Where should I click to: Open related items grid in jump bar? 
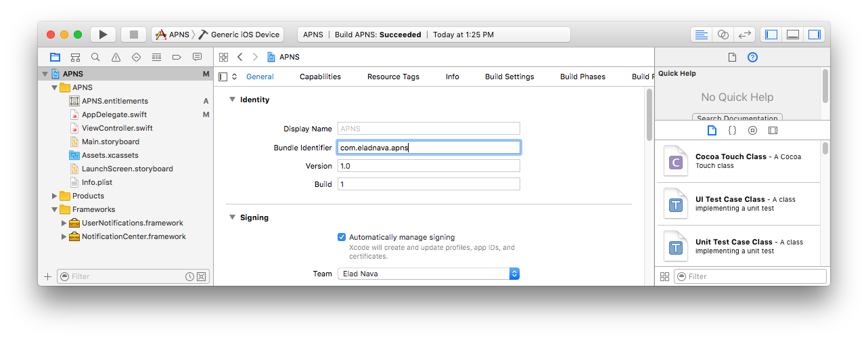coord(224,57)
